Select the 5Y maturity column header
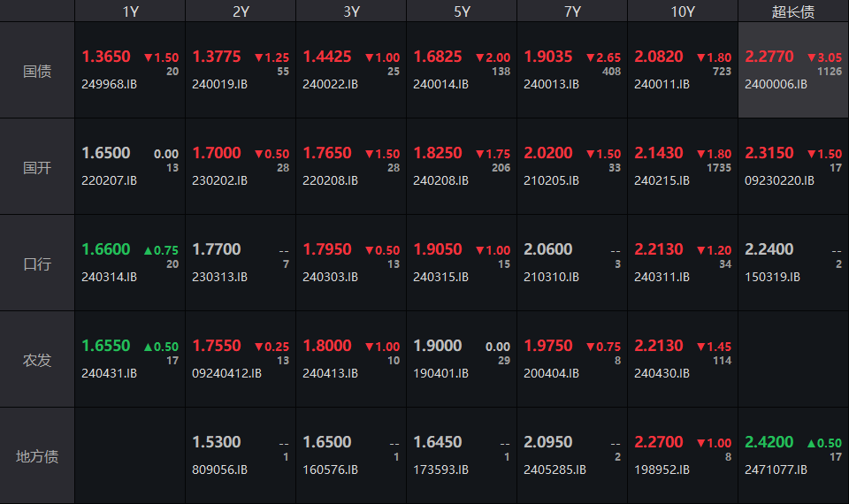This screenshot has height=504, width=849. click(x=462, y=11)
